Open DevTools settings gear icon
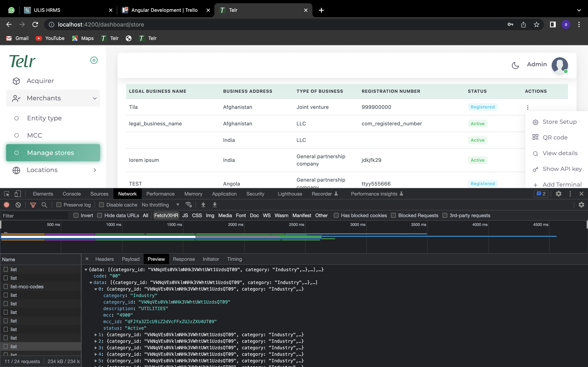588x367 pixels. click(558, 194)
